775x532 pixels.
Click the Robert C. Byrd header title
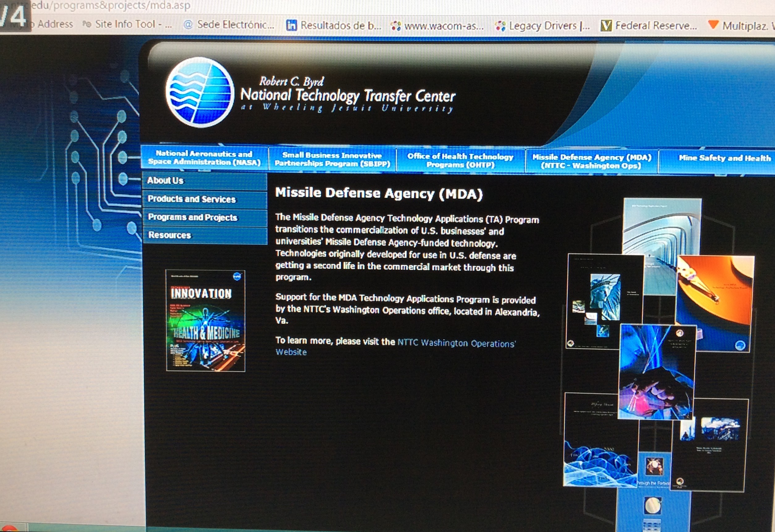(x=292, y=81)
